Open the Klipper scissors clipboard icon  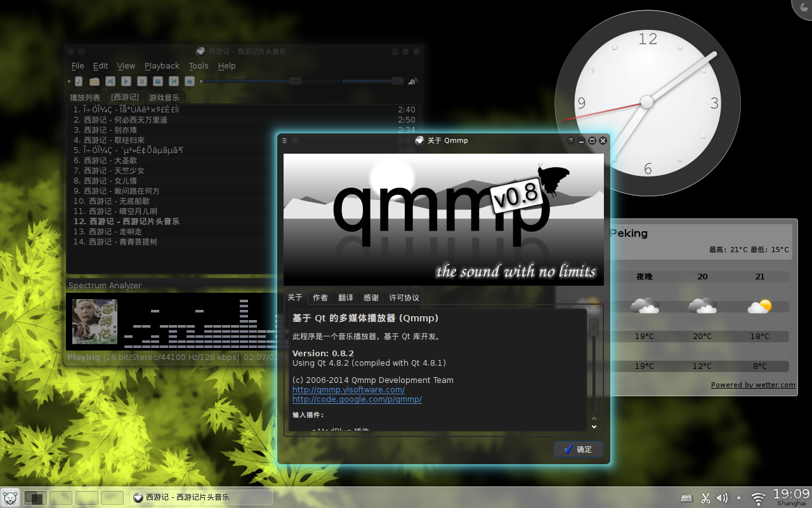[x=705, y=498]
